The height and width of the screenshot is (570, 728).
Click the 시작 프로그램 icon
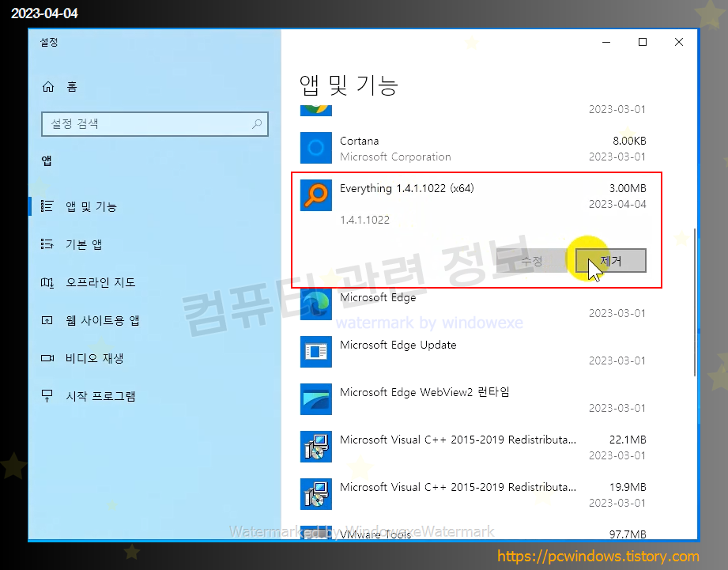47,396
